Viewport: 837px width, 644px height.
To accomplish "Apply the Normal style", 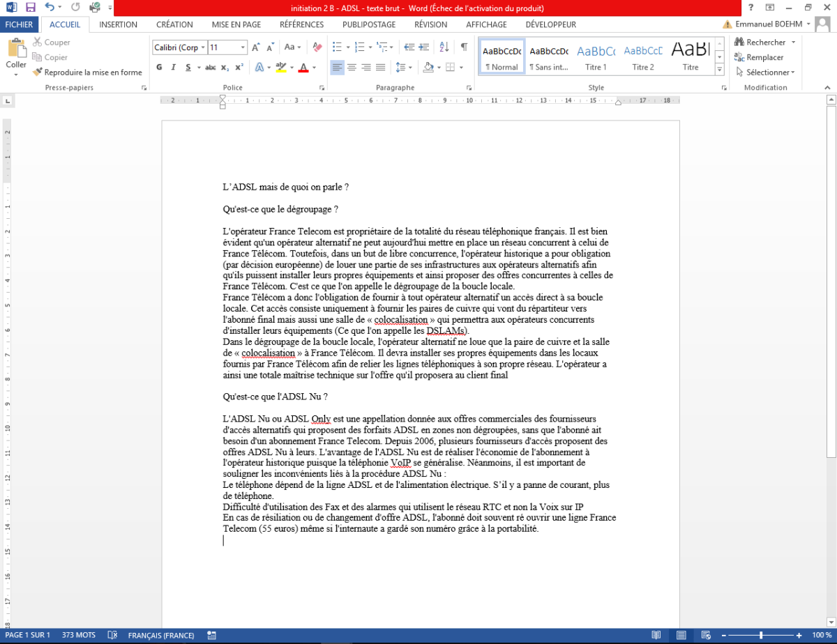I will (x=502, y=56).
